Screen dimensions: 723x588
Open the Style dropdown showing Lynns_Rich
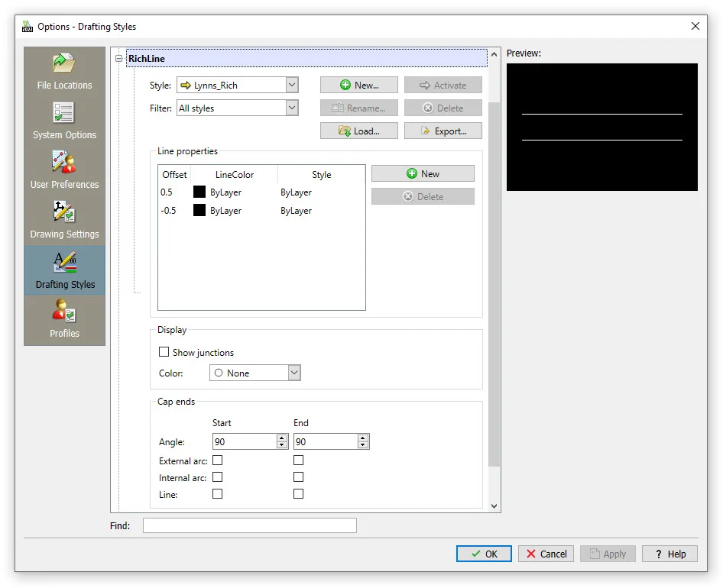237,86
